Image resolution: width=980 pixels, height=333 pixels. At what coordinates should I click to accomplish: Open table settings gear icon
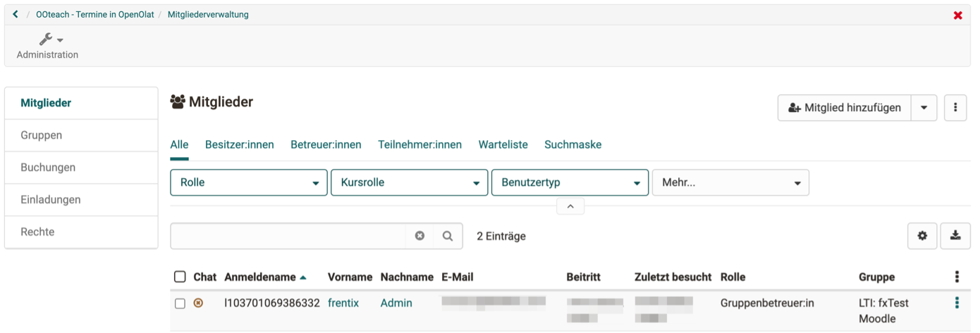pos(922,236)
